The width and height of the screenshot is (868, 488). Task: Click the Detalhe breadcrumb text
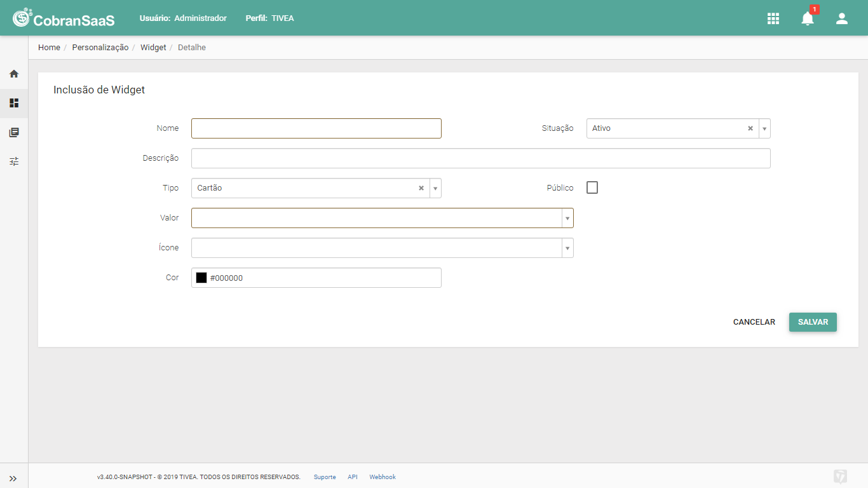click(x=192, y=48)
